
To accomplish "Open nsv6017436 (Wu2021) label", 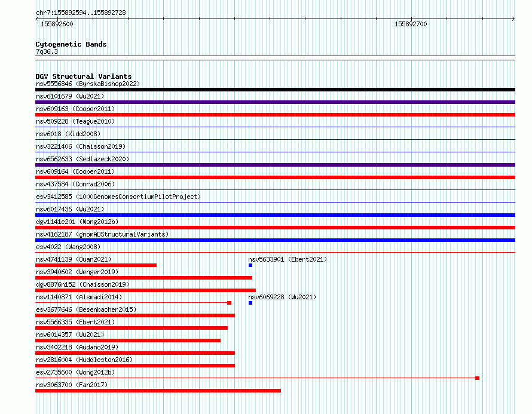I will click(x=70, y=209).
